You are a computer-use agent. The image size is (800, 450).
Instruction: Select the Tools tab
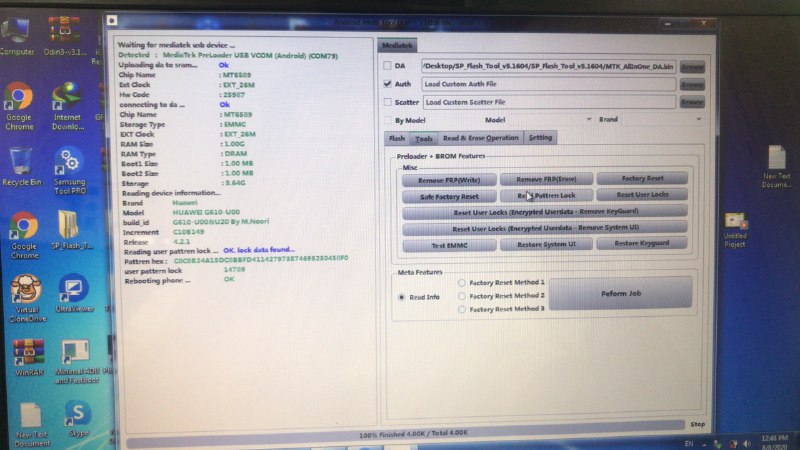(x=423, y=138)
